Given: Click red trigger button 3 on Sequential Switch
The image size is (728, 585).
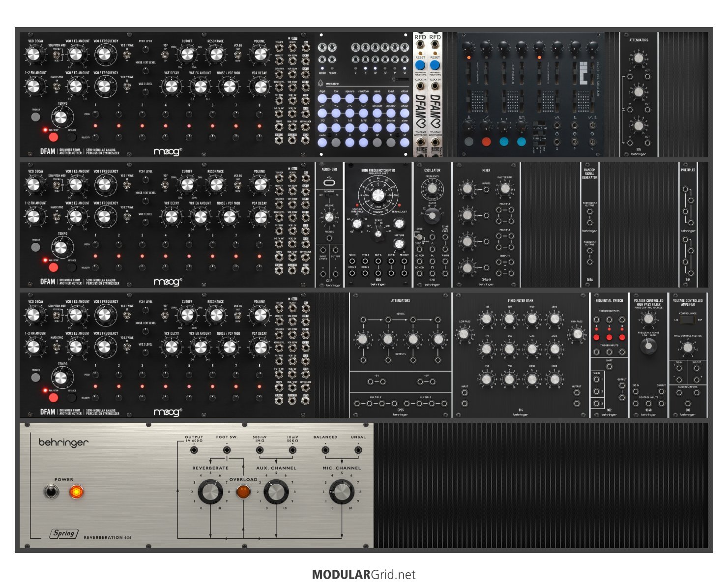Looking at the screenshot, I should pyautogui.click(x=622, y=337).
